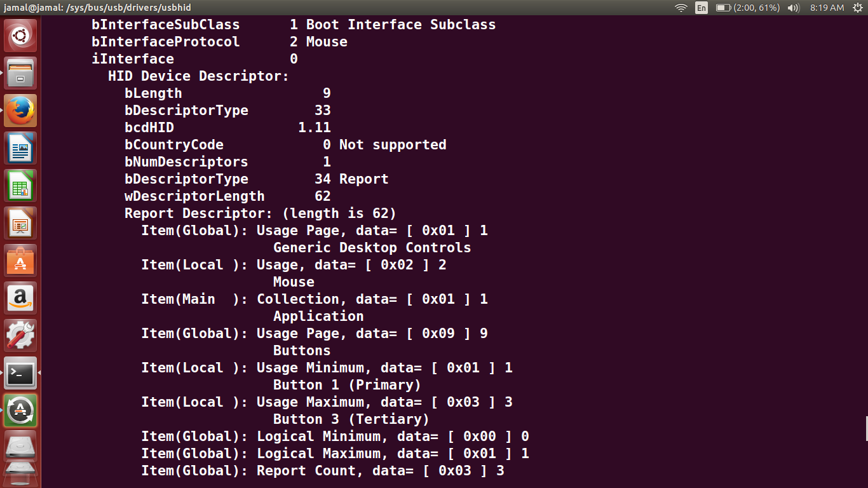Open the 8:19 AM clock menu
The image size is (868, 488).
pos(827,8)
